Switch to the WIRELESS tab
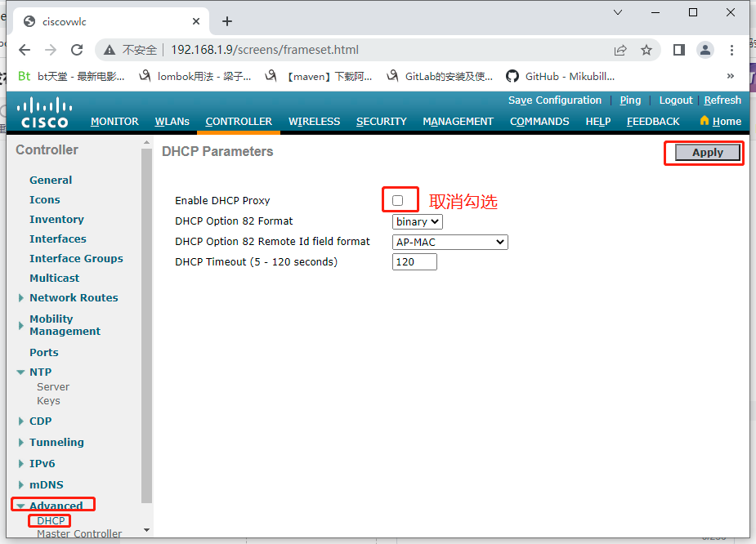Viewport: 756px width, 544px height. (x=314, y=121)
